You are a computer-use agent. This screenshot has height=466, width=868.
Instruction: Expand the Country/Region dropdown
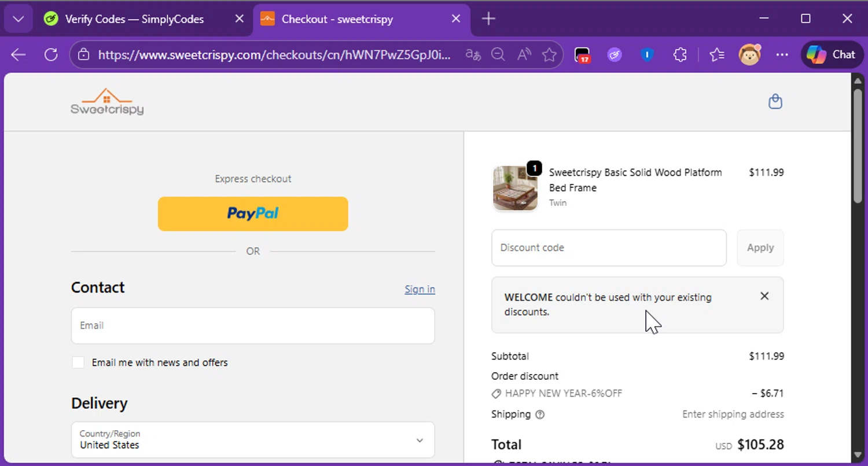tap(253, 440)
